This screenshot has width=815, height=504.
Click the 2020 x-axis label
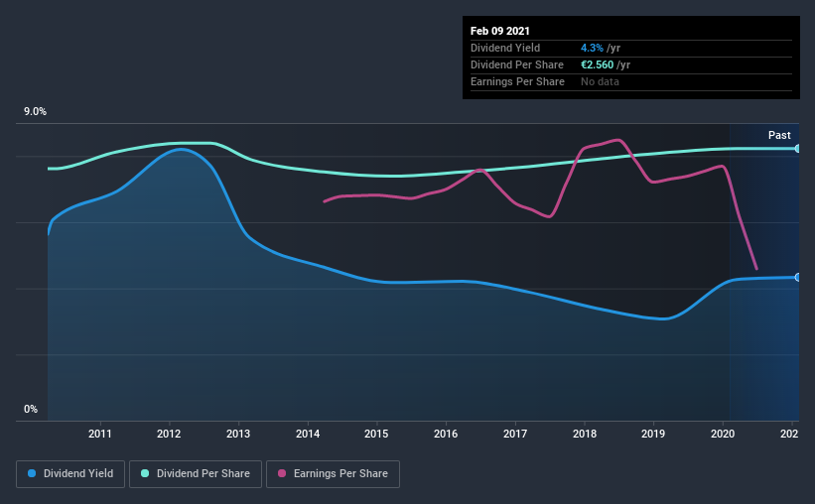(x=723, y=434)
